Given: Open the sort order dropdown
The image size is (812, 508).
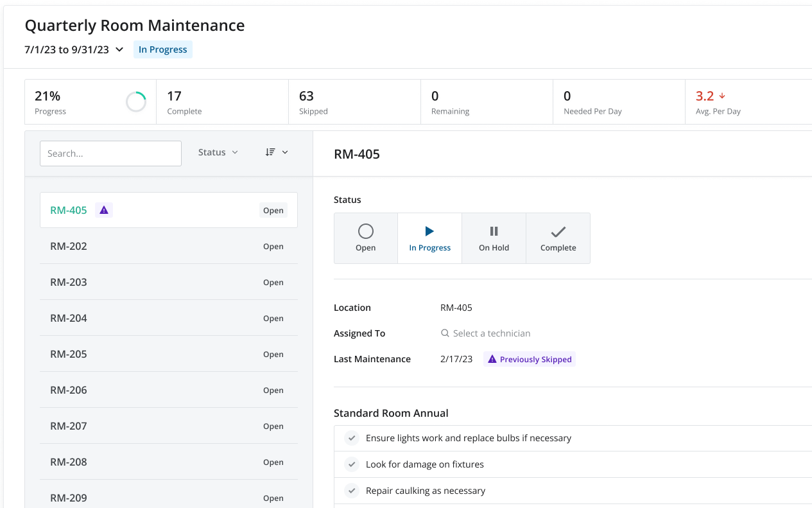Looking at the screenshot, I should click(277, 152).
